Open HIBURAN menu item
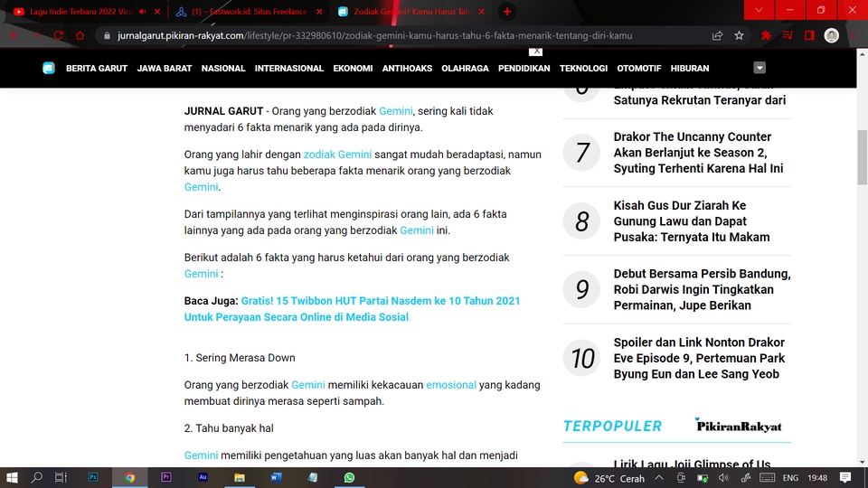The image size is (868, 488). [x=689, y=68]
